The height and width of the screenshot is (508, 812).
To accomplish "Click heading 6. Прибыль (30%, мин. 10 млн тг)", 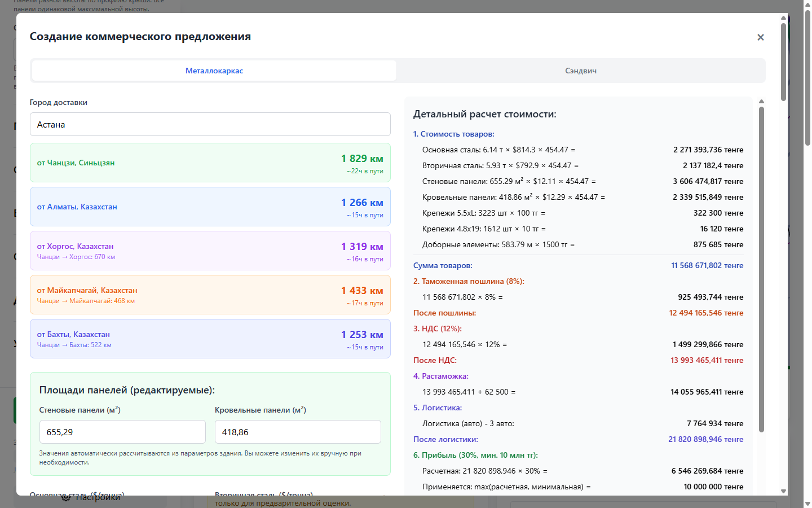I will 475,455.
